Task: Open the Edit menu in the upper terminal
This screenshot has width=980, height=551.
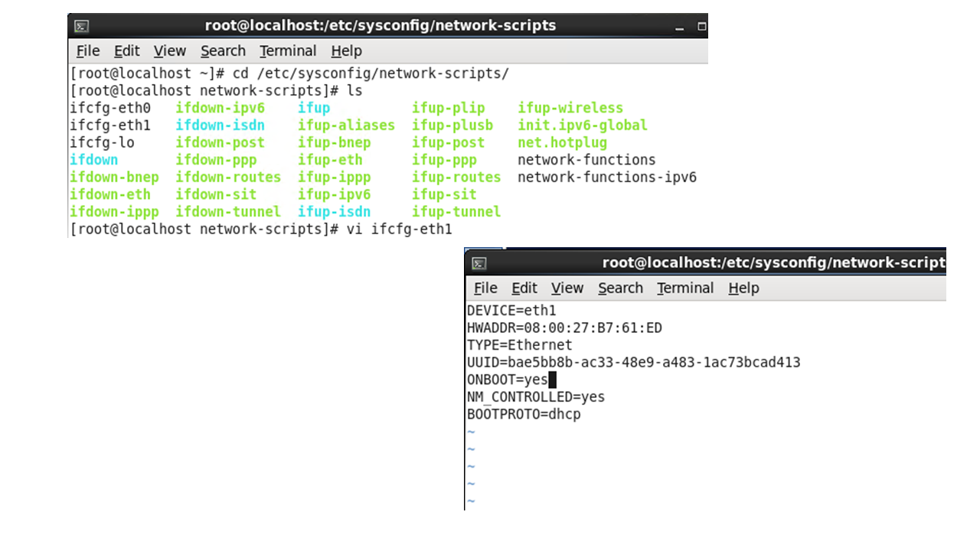Action: (x=126, y=51)
